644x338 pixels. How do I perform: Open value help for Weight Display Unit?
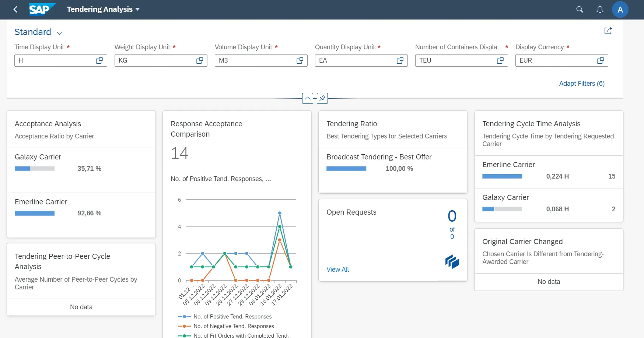click(200, 60)
